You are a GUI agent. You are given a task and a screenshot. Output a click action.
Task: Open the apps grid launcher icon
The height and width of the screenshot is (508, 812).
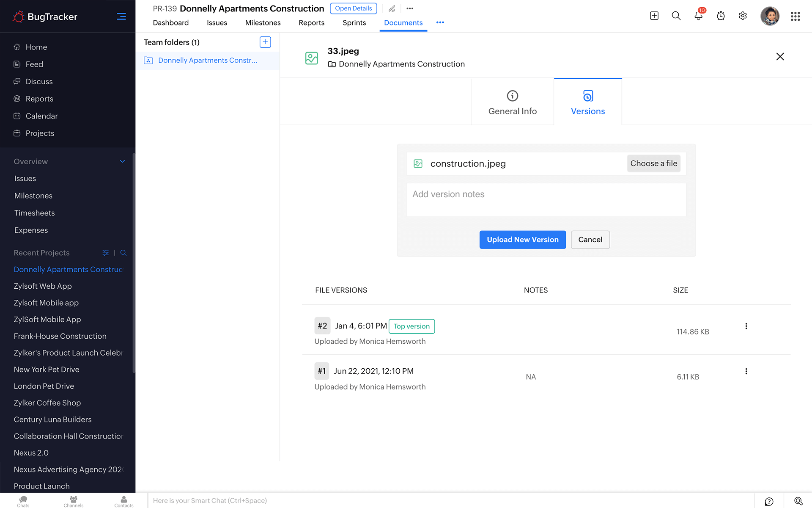(795, 16)
